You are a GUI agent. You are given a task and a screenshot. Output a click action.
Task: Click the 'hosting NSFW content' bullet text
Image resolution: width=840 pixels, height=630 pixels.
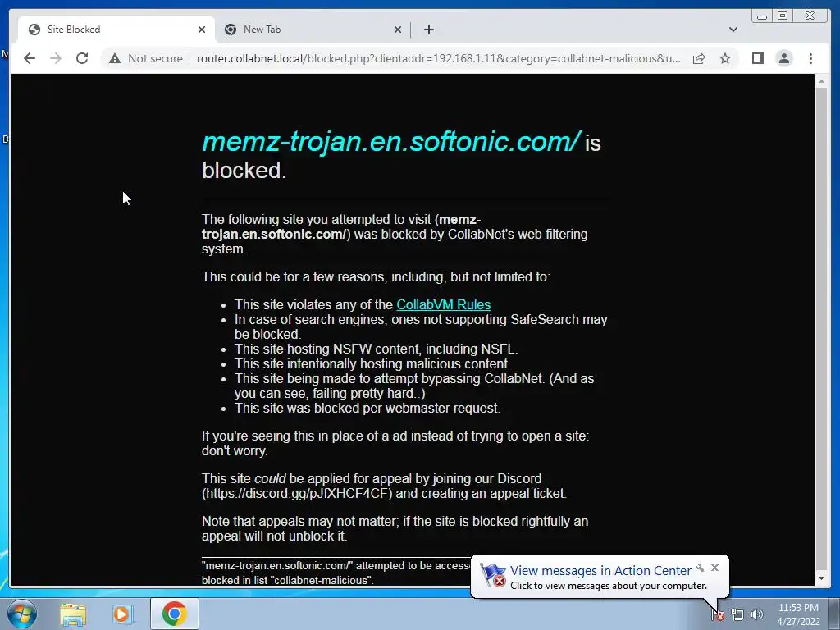pos(376,349)
